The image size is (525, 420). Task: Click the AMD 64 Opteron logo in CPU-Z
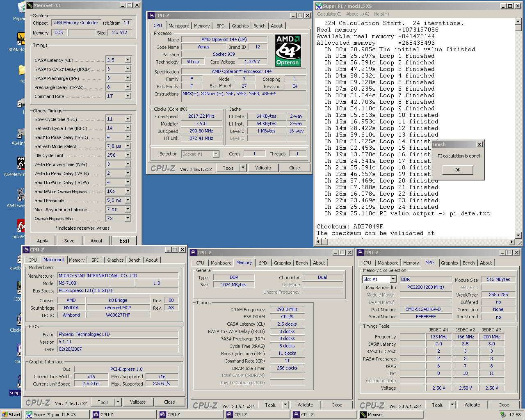288,50
